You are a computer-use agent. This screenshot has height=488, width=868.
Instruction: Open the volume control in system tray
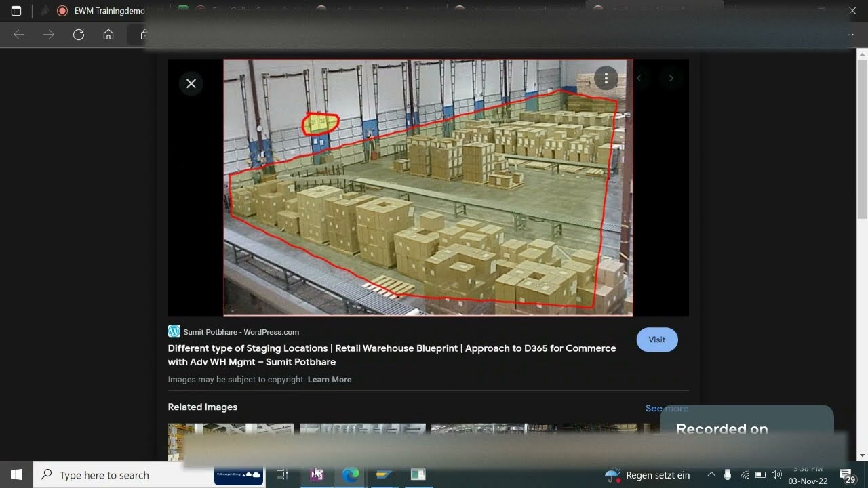click(x=776, y=474)
